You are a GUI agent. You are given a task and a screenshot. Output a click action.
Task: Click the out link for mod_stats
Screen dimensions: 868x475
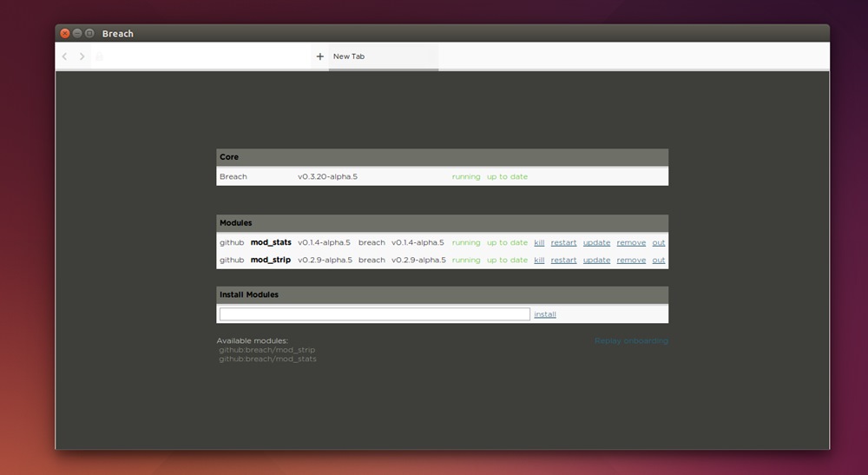point(659,242)
